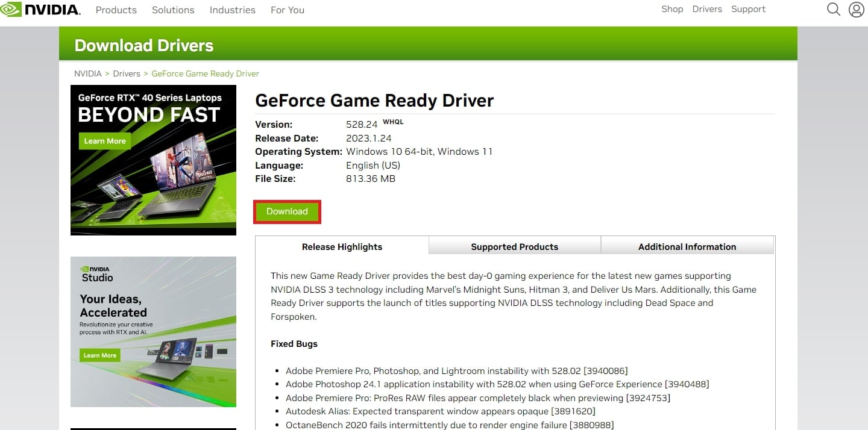This screenshot has height=430, width=868.
Task: Click the file size 813.36 MB
Action: [371, 179]
